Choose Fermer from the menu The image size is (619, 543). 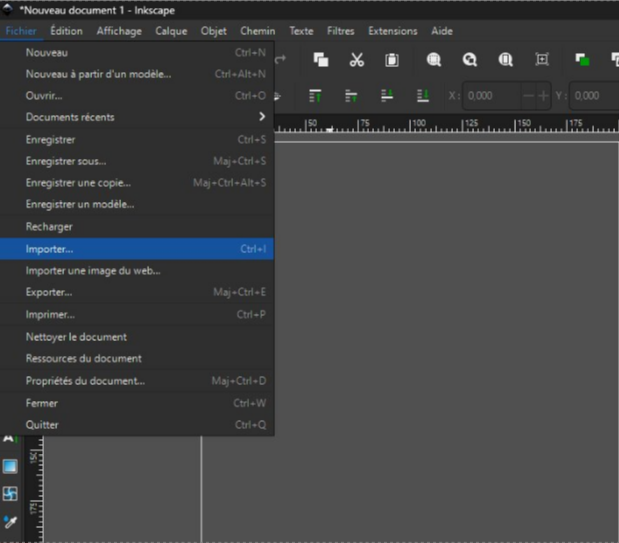pos(137,403)
